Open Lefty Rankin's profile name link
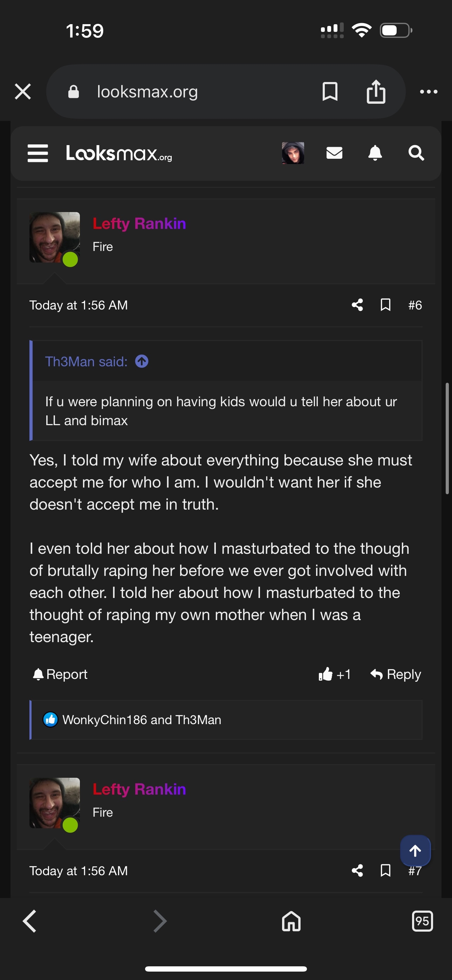 tap(139, 224)
